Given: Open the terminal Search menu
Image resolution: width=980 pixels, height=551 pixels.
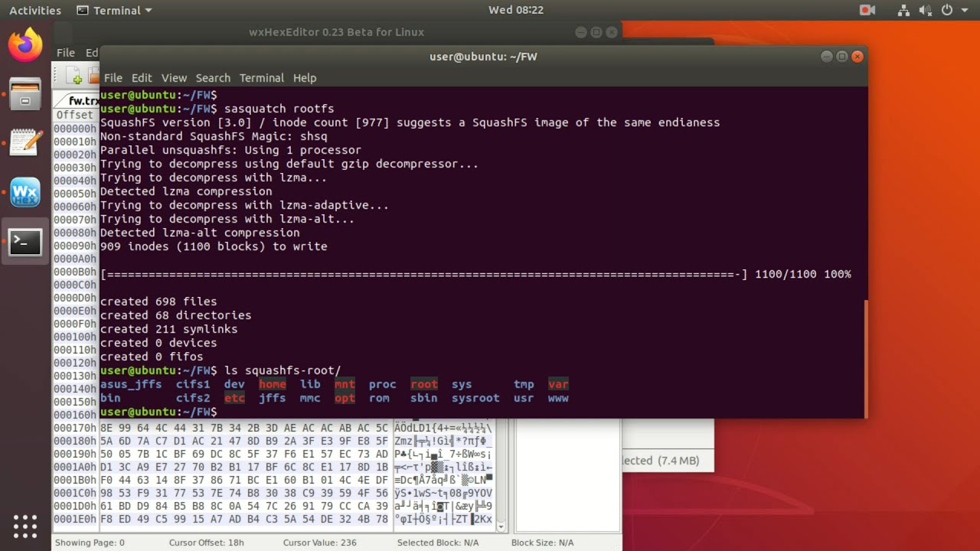Looking at the screenshot, I should click(213, 77).
